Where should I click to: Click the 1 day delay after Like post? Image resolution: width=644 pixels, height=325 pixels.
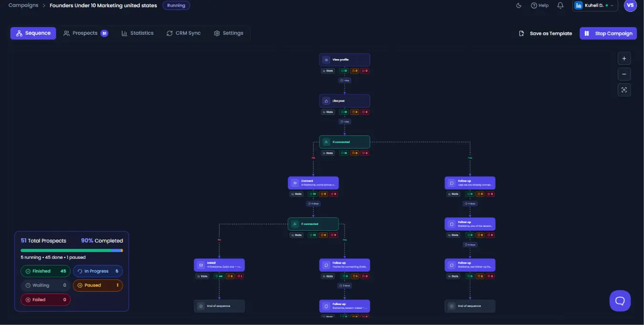click(x=344, y=122)
